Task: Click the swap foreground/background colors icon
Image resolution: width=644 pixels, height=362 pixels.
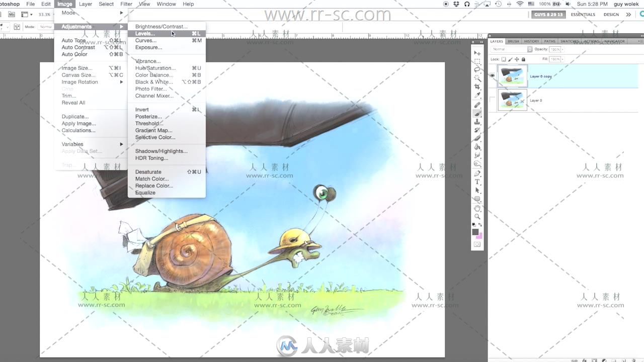Action: click(480, 224)
